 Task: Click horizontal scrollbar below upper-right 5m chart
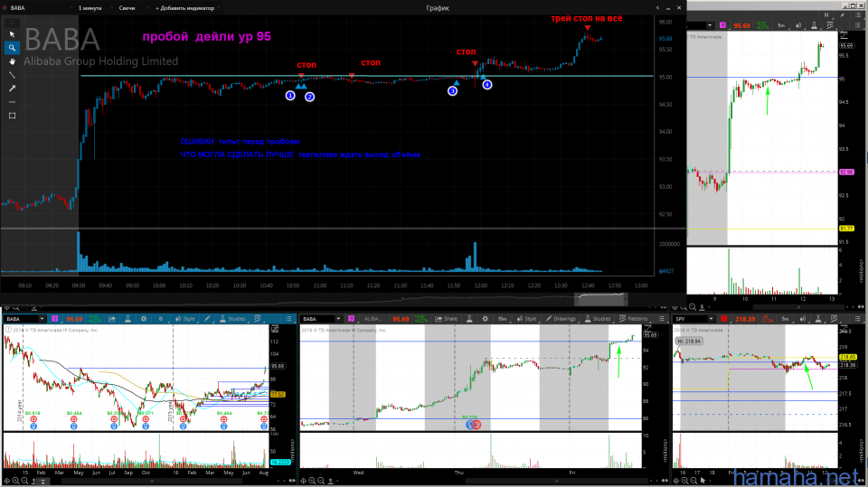[x=797, y=307]
